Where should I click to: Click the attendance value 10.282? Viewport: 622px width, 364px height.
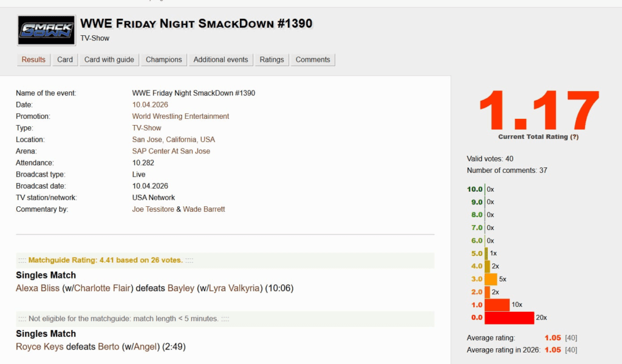tap(143, 163)
